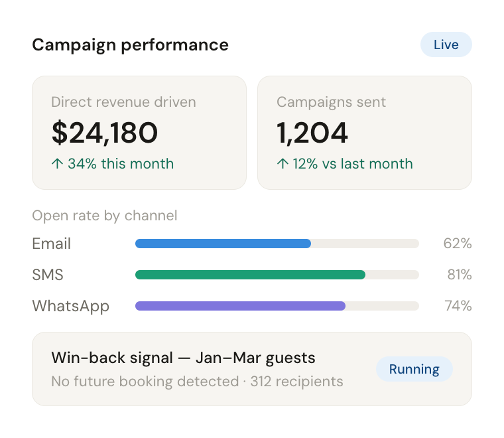Viewport: 504px width, 438px height.
Task: Click the blue Email open rate bar
Action: point(223,244)
